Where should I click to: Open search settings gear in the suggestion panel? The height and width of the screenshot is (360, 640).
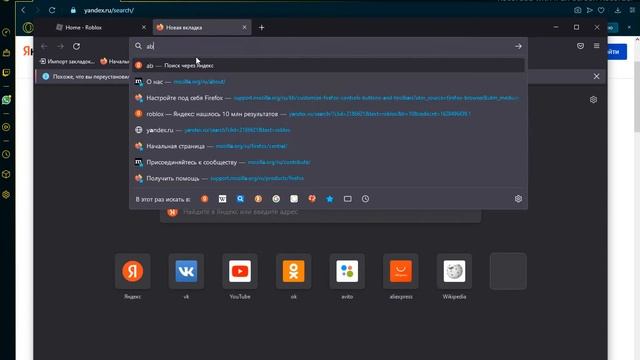(x=518, y=199)
